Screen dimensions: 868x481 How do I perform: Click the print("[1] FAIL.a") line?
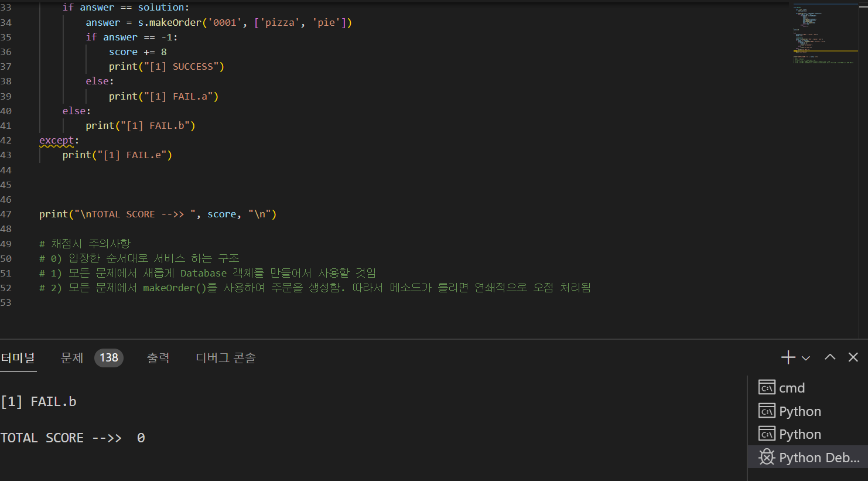(163, 96)
